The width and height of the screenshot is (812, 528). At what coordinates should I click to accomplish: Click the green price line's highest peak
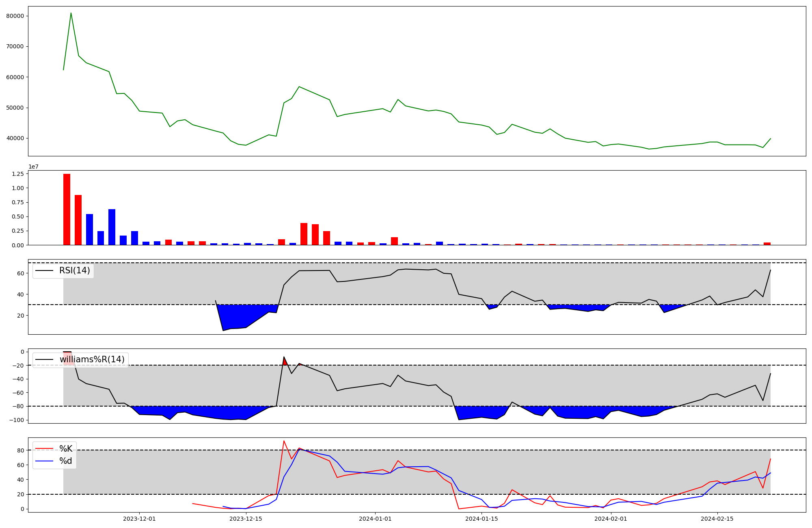(x=71, y=13)
